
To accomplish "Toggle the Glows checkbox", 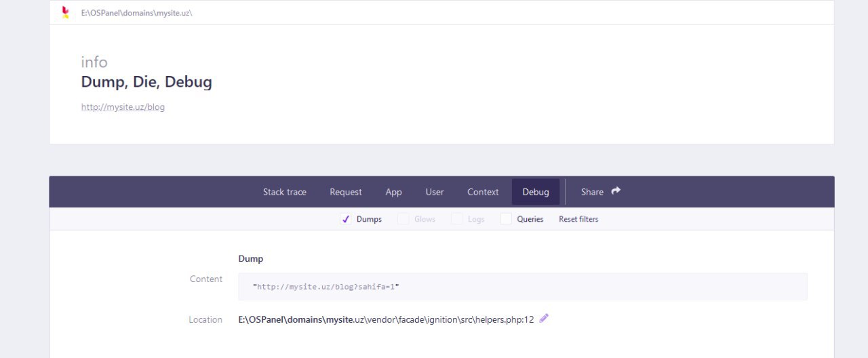I will (403, 219).
